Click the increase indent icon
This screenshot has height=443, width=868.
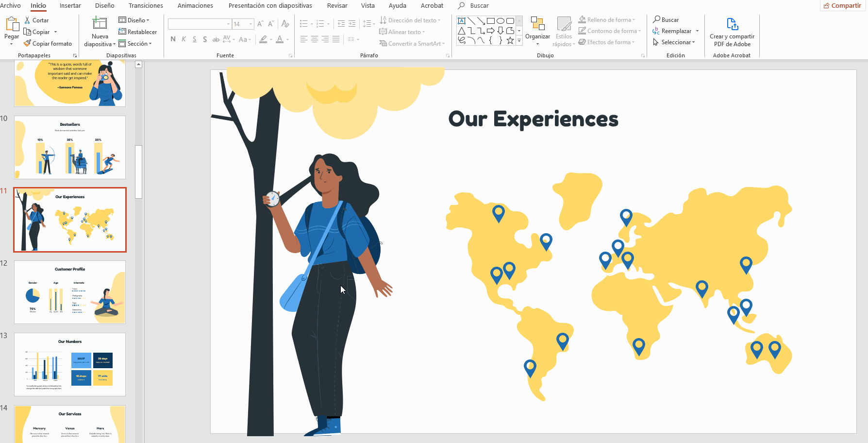pos(352,24)
